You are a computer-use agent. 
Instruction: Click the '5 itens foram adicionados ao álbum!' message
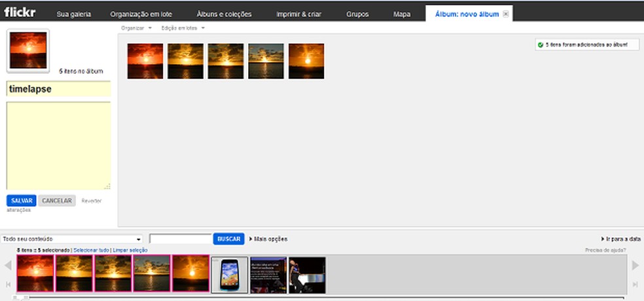(586, 44)
